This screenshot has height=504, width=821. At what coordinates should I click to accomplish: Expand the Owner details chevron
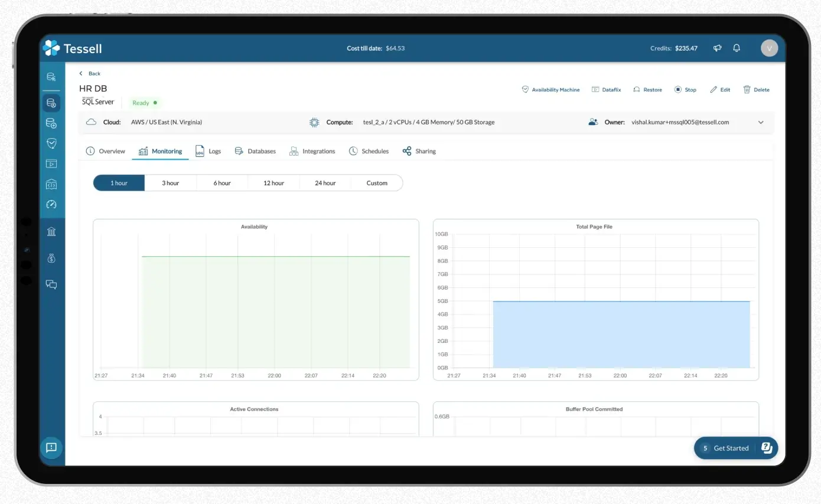pyautogui.click(x=761, y=122)
